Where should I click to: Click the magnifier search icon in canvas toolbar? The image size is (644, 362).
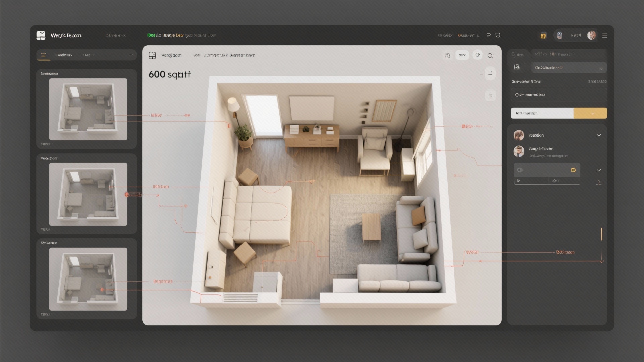coord(490,56)
